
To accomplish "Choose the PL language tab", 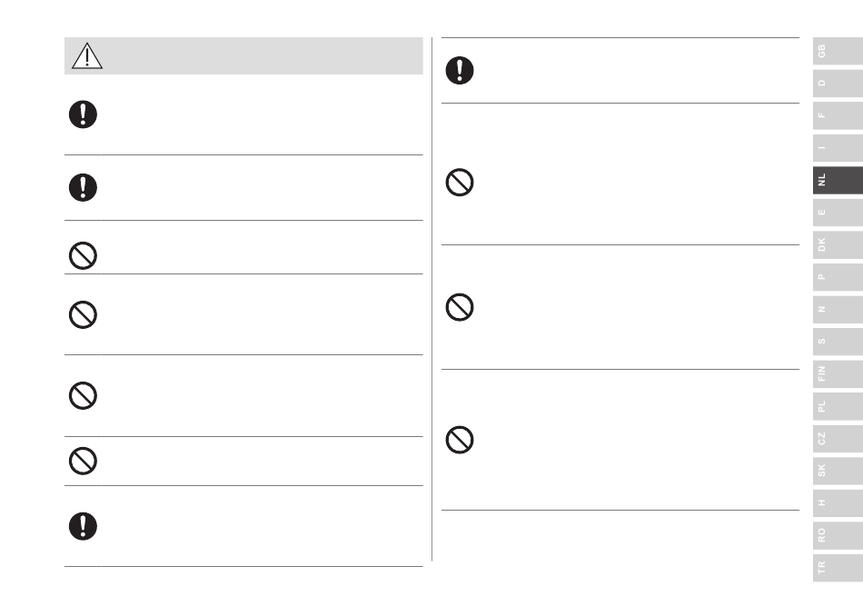I will pyautogui.click(x=838, y=406).
